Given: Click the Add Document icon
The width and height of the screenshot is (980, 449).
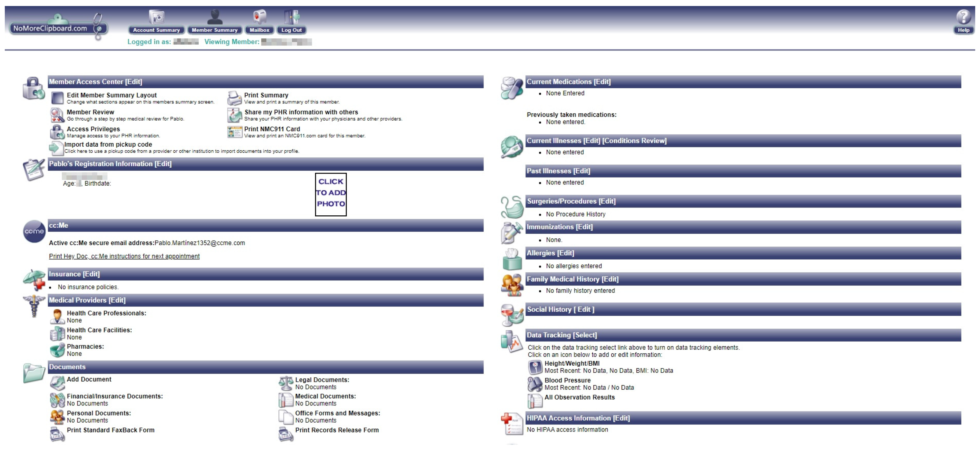Looking at the screenshot, I should pos(57,382).
